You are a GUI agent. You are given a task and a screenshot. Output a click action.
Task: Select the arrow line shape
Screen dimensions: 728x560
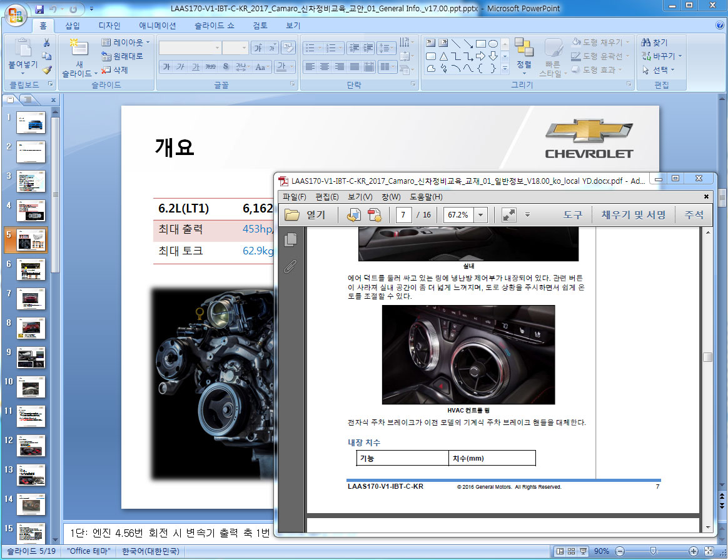(x=468, y=44)
